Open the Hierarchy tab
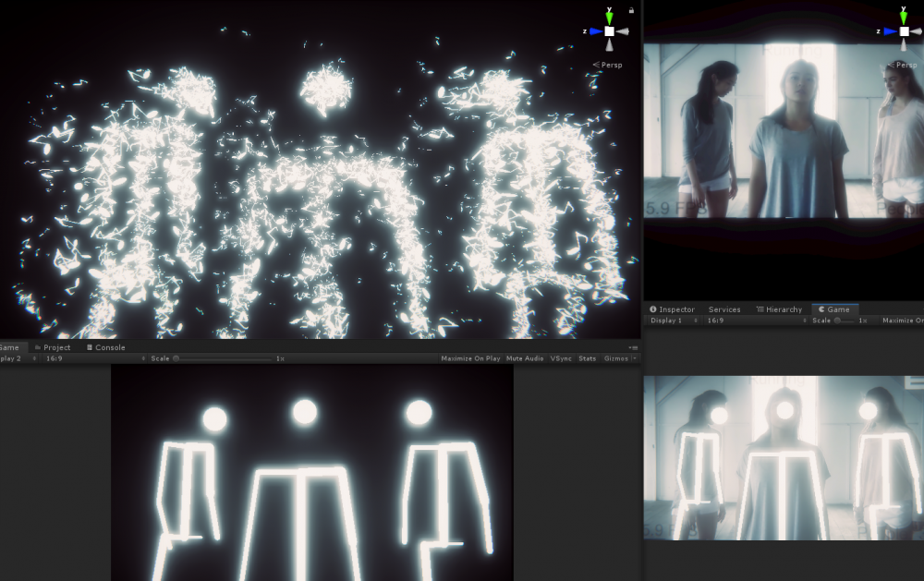 point(783,309)
